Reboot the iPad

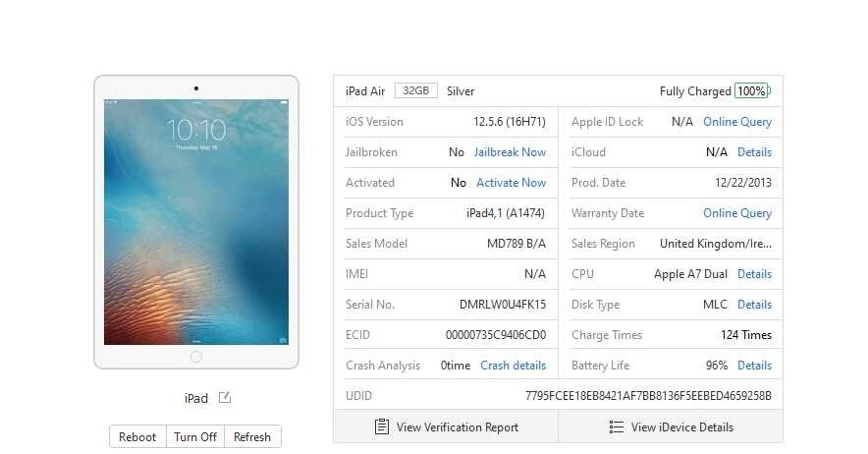[137, 437]
